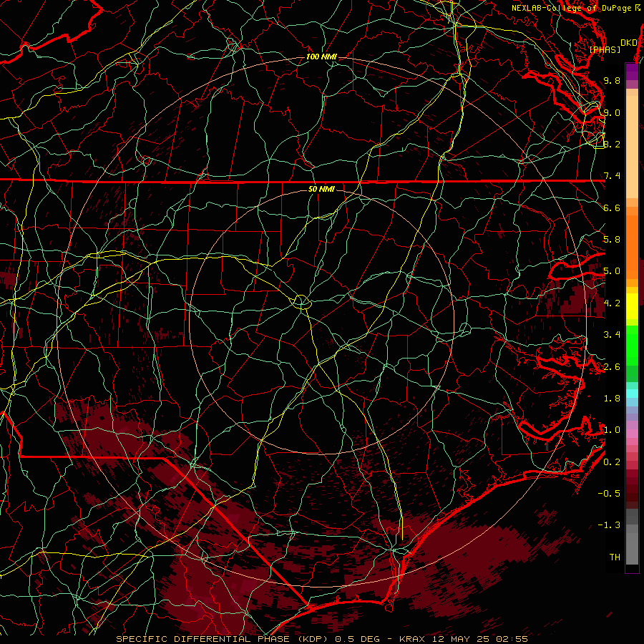Click the TH threshold label on scale
The width and height of the screenshot is (644, 644).
click(x=615, y=557)
